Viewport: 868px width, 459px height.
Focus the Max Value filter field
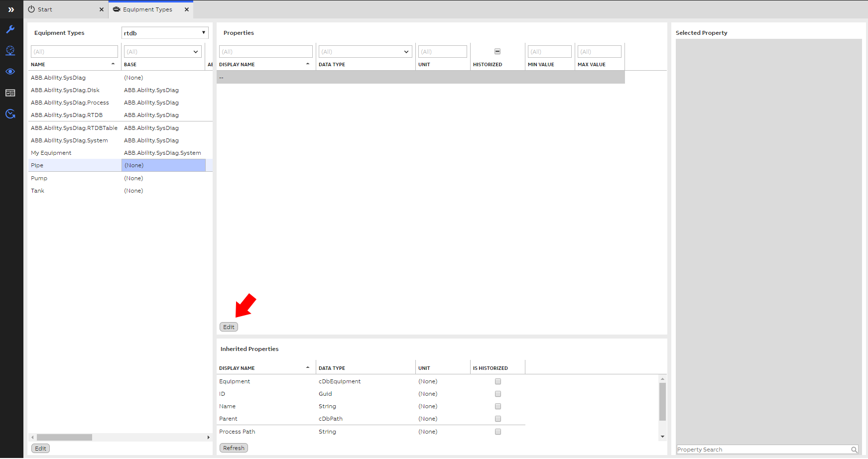click(600, 52)
